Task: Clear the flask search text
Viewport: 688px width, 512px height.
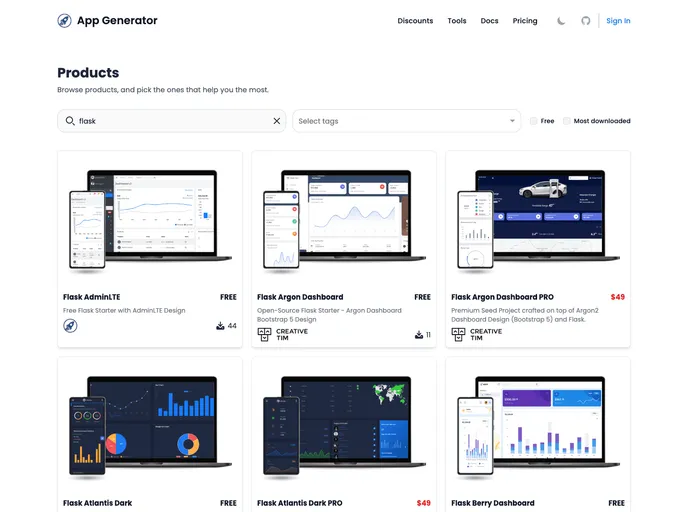Action: point(277,121)
